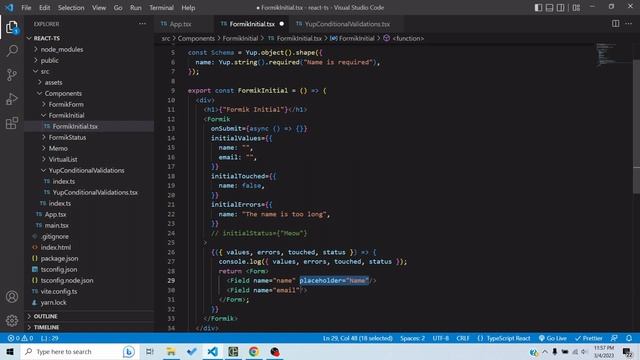This screenshot has height=360, width=640.
Task: Toggle the primary side bar layout icon
Action: click(538, 7)
